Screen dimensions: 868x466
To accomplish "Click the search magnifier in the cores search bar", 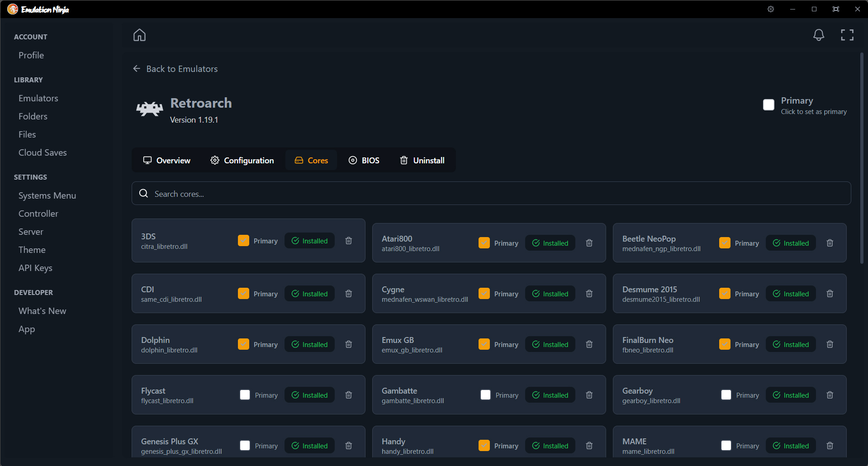I will pyautogui.click(x=143, y=193).
